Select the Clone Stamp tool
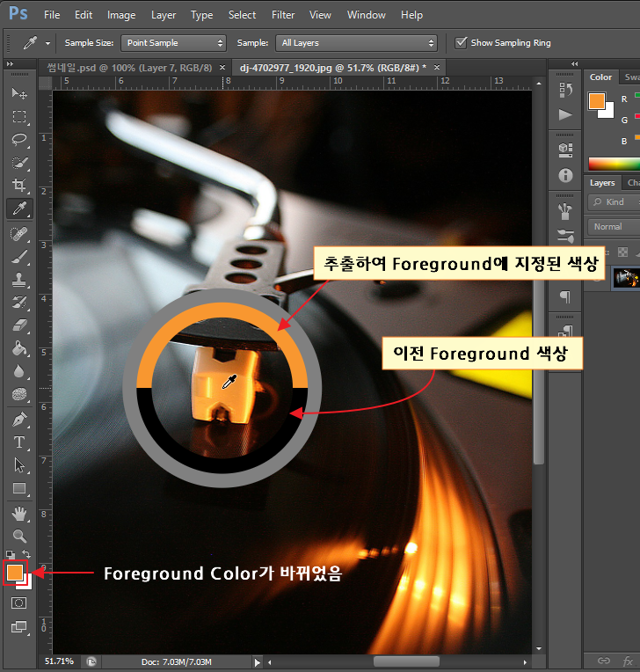640x672 pixels. (18, 280)
